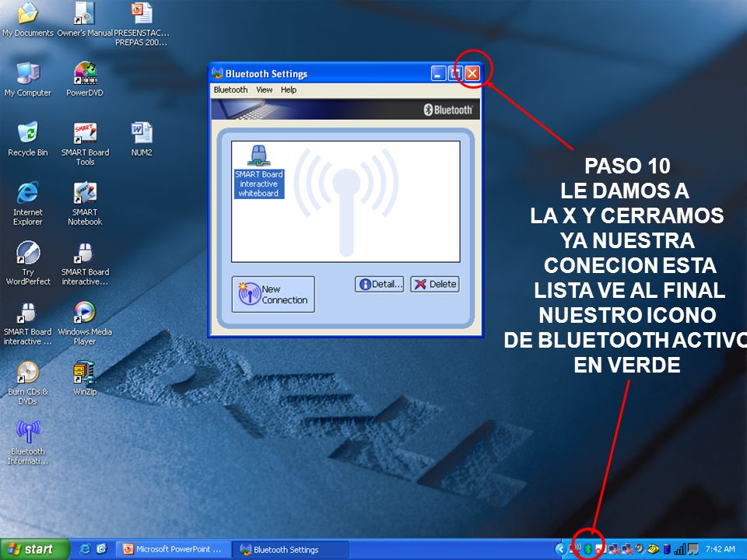The width and height of the screenshot is (747, 560).
Task: Select SMART Board Tools desktop icon
Action: pos(85,144)
